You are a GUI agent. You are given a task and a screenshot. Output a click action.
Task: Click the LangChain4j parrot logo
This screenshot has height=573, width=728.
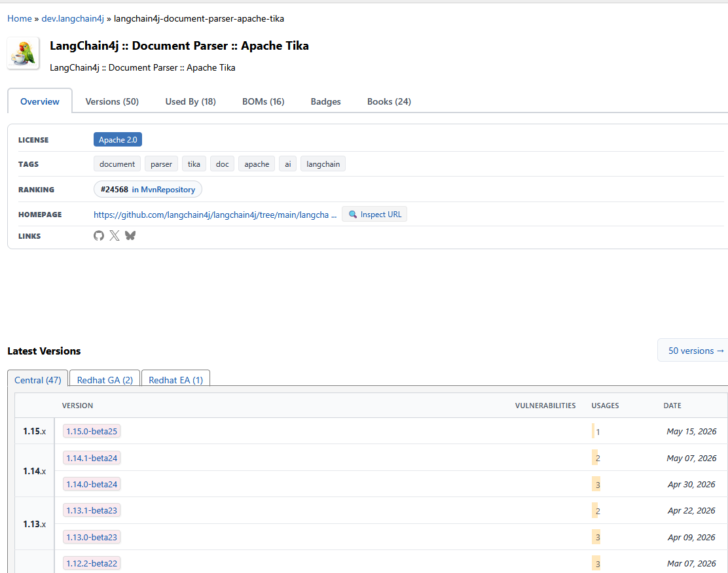23,53
